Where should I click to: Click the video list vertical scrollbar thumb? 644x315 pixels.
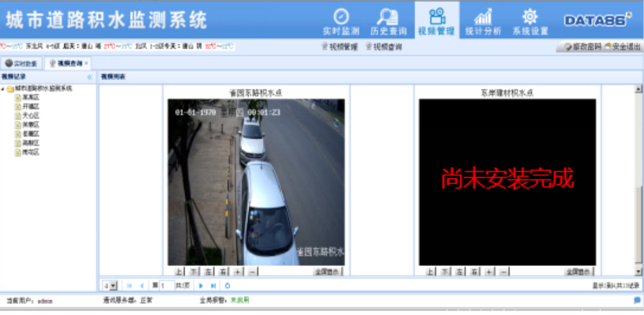638,224
